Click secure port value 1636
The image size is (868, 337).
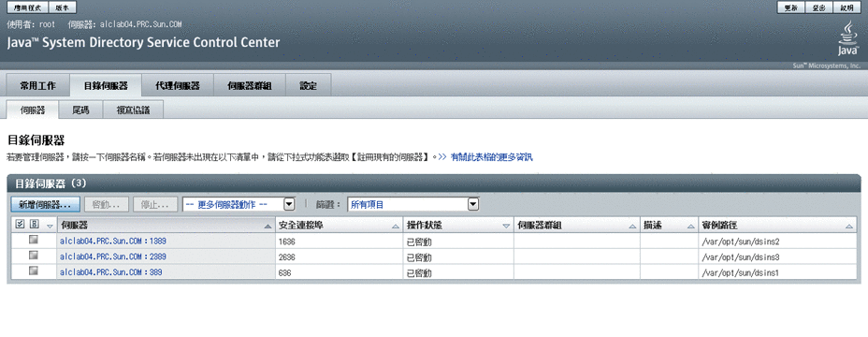click(287, 242)
